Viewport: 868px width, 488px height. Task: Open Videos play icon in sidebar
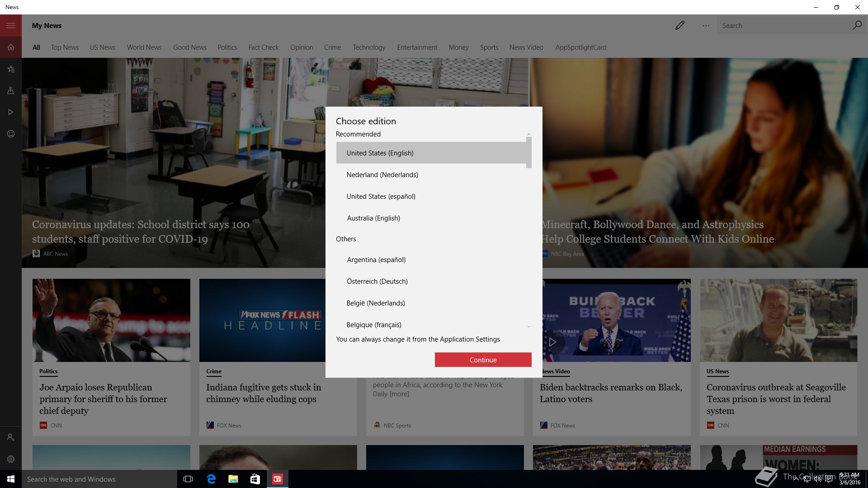click(11, 112)
